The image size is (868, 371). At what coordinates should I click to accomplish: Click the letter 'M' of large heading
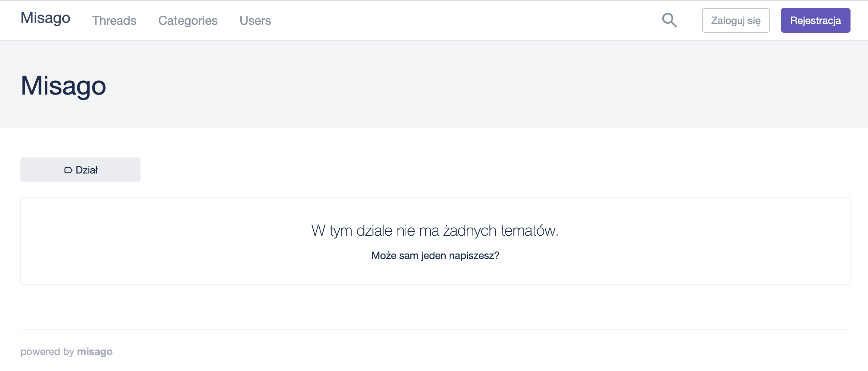click(x=31, y=86)
